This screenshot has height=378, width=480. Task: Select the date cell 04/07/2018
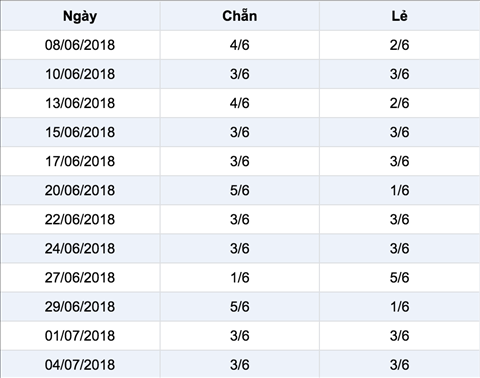80,364
